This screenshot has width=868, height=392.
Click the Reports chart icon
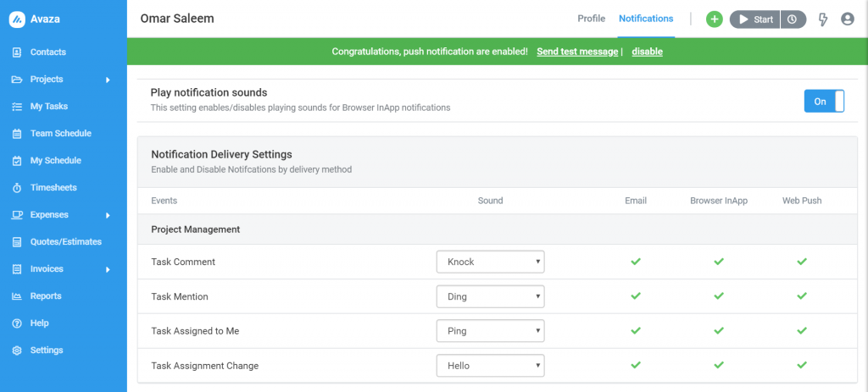coord(17,295)
